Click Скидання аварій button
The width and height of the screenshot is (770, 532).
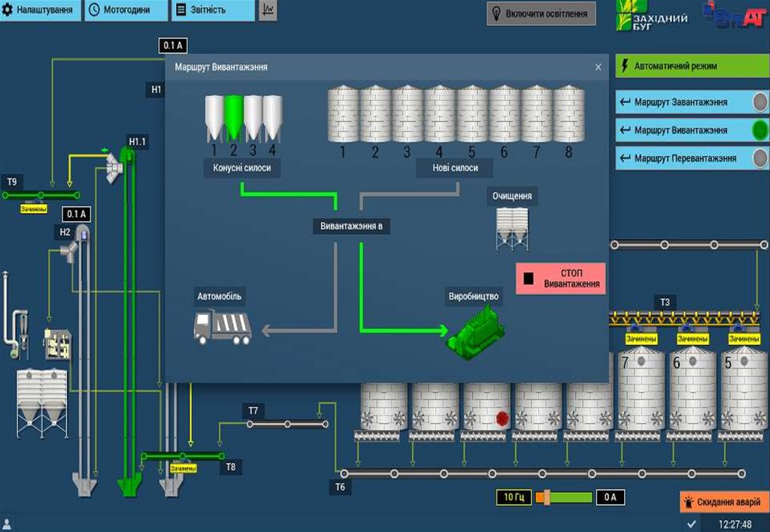tap(724, 502)
